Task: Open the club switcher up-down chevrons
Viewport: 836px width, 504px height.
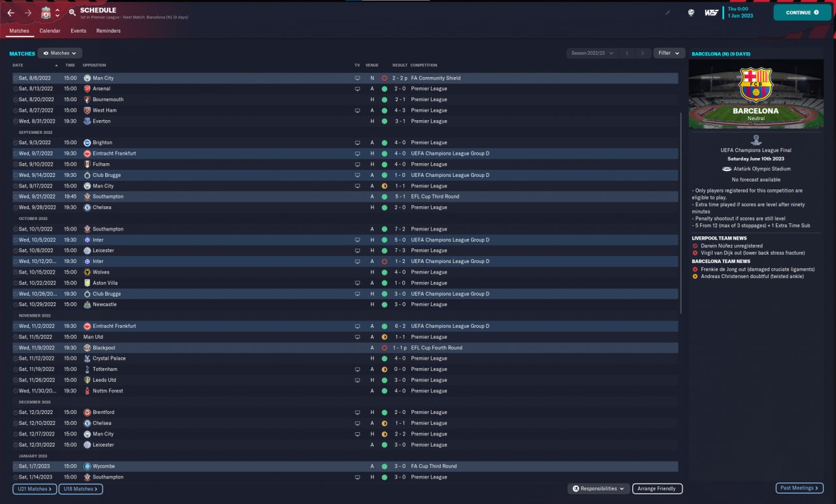Action: [57, 12]
